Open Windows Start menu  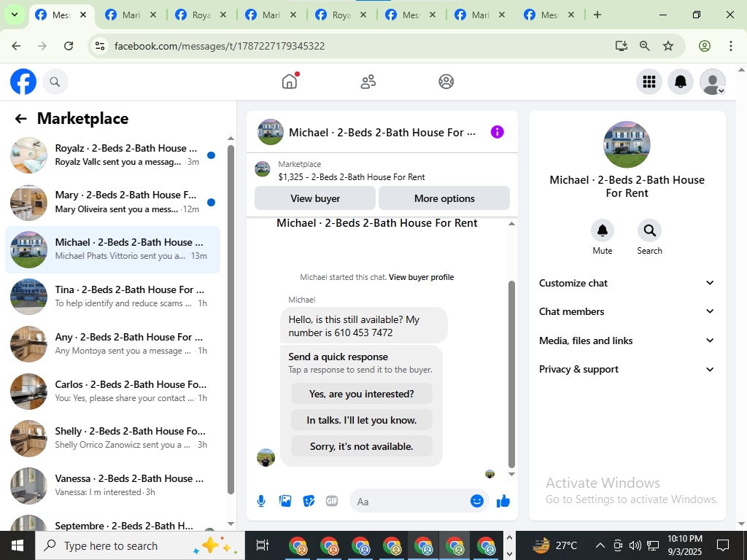click(18, 545)
